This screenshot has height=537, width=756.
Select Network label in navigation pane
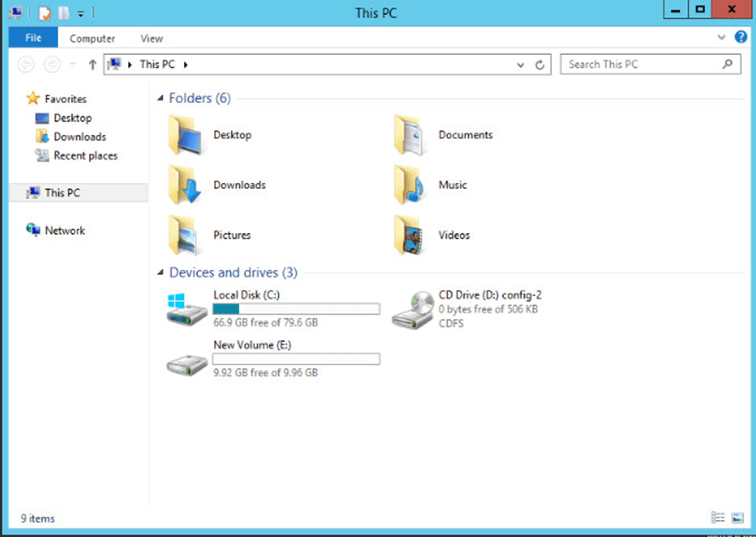coord(64,230)
